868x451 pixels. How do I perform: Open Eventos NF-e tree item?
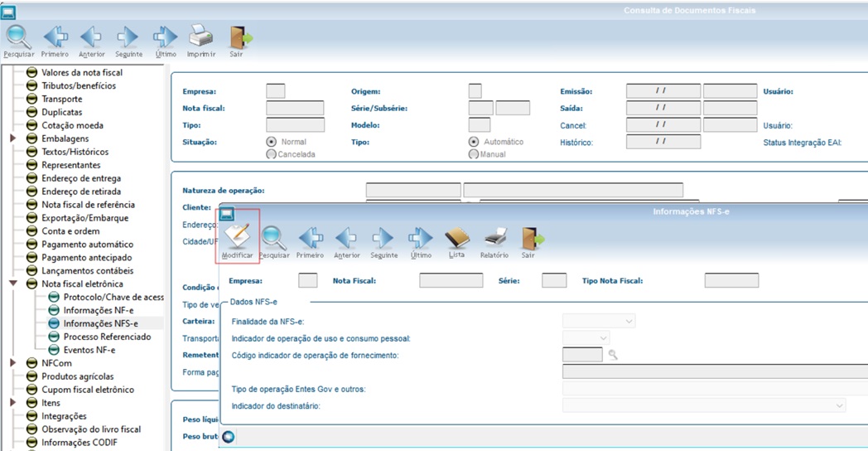click(x=89, y=350)
